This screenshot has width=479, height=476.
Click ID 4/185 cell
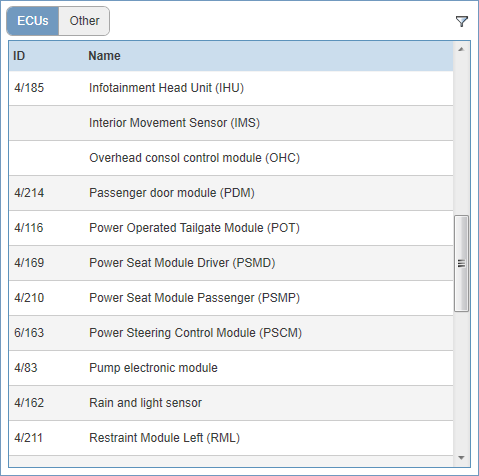pos(29,88)
